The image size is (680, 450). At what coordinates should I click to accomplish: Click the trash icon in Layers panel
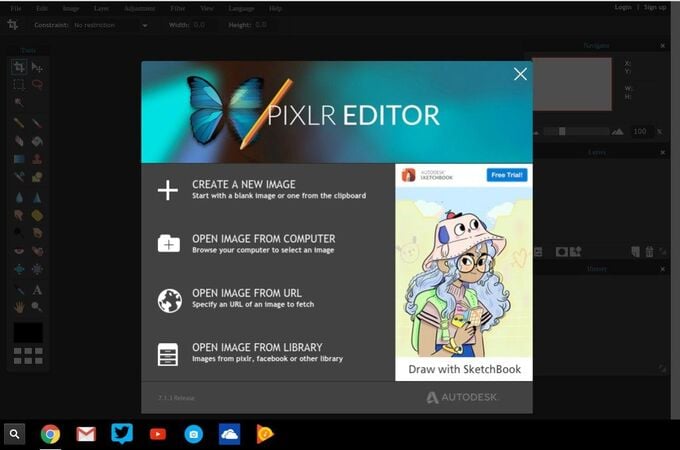(x=649, y=251)
